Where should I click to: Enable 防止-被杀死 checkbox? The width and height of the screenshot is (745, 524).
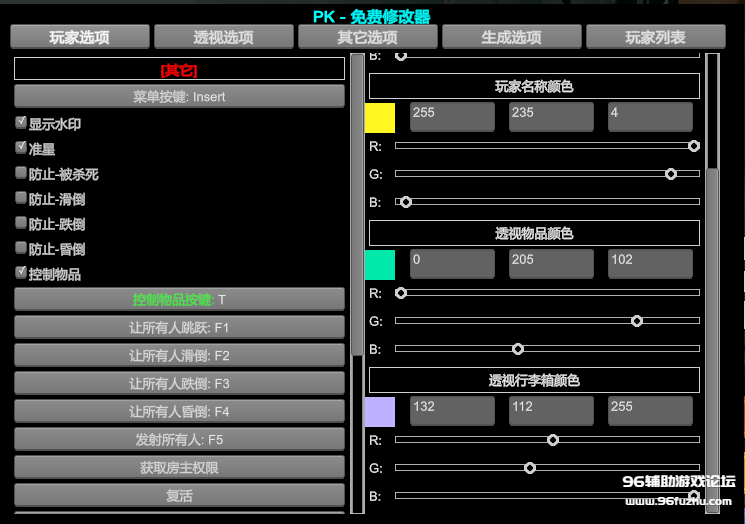pos(21,173)
